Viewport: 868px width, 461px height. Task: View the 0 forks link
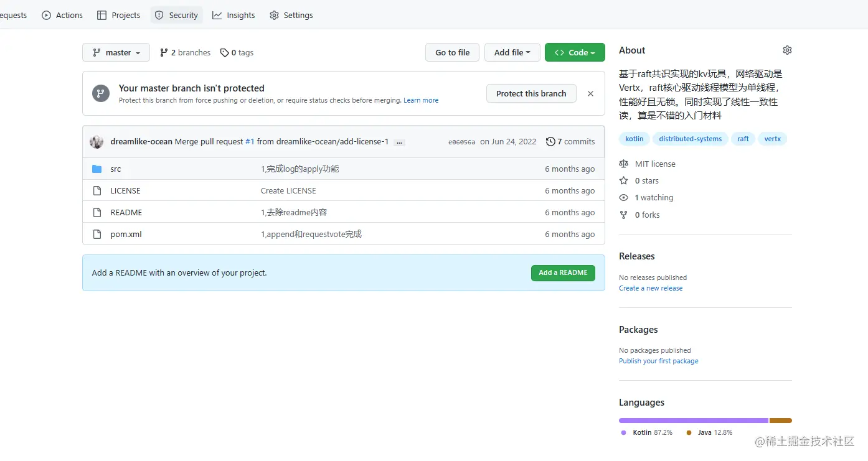tap(648, 215)
